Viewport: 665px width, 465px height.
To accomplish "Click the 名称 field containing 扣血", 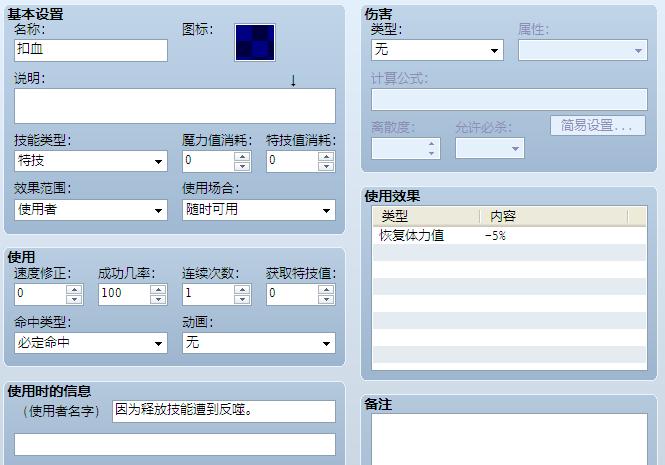I will [91, 50].
